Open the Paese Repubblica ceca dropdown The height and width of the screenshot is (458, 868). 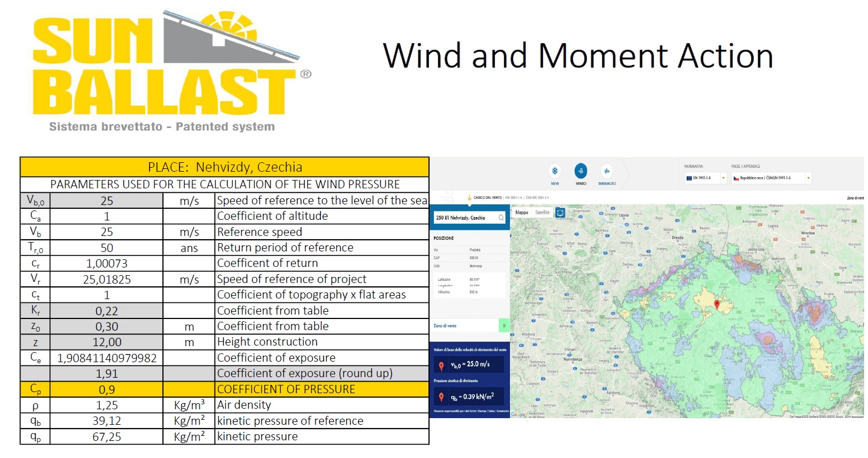pos(808,178)
